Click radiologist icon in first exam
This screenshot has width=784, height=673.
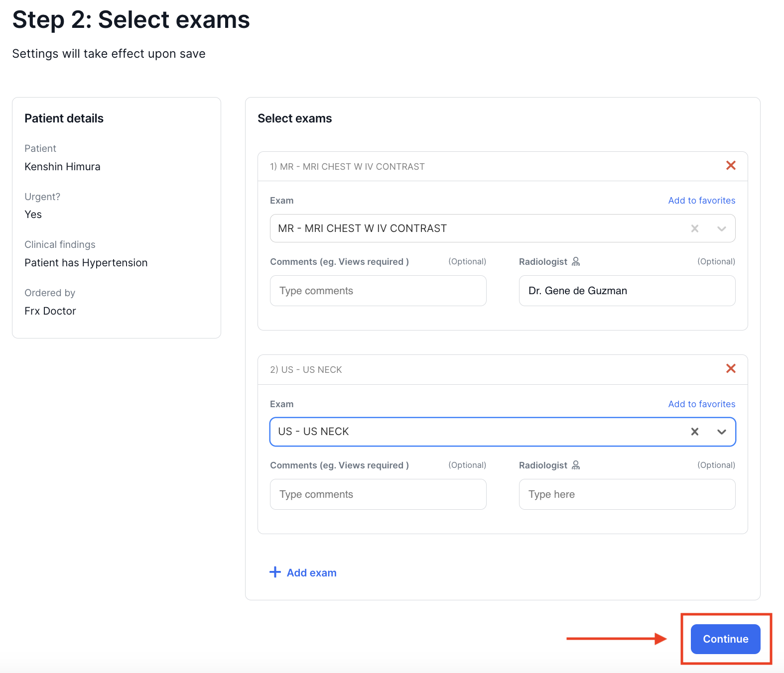576,261
